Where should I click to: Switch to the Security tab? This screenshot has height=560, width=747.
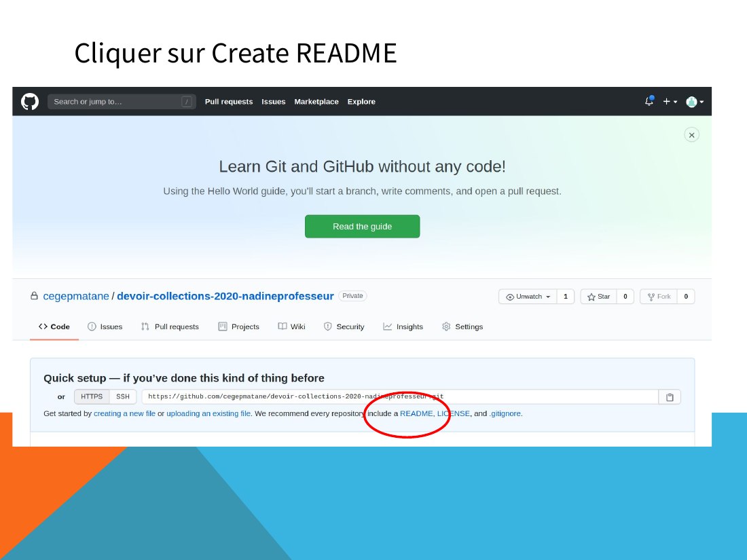point(344,326)
